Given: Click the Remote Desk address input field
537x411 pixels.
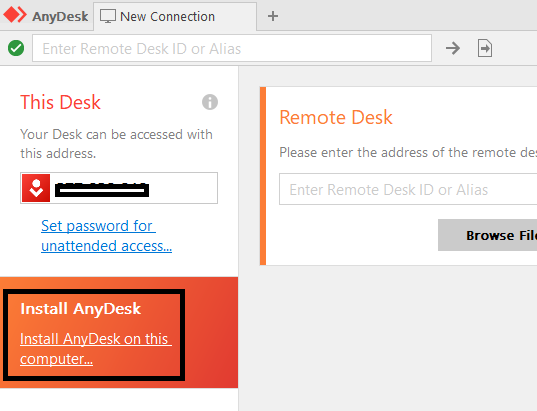Looking at the screenshot, I should pyautogui.click(x=408, y=189).
